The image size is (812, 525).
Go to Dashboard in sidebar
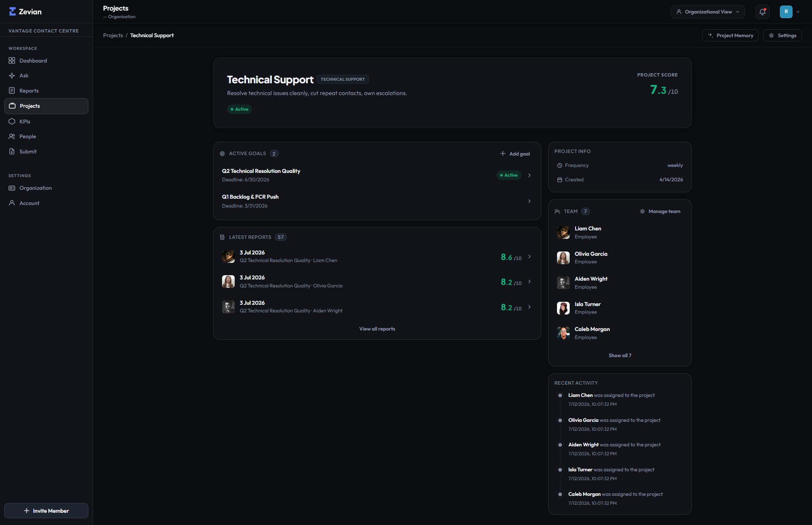pos(46,60)
